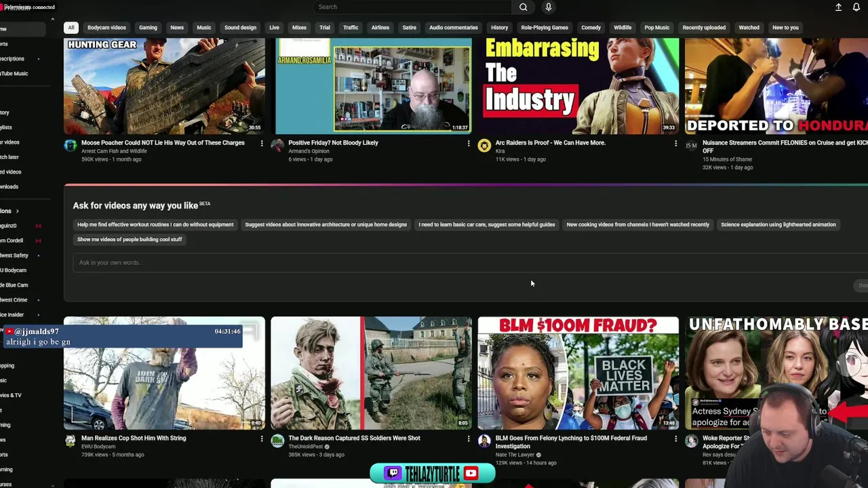This screenshot has width=868, height=488.
Task: Open TheUntoldPast channel avatar
Action: click(x=277, y=441)
